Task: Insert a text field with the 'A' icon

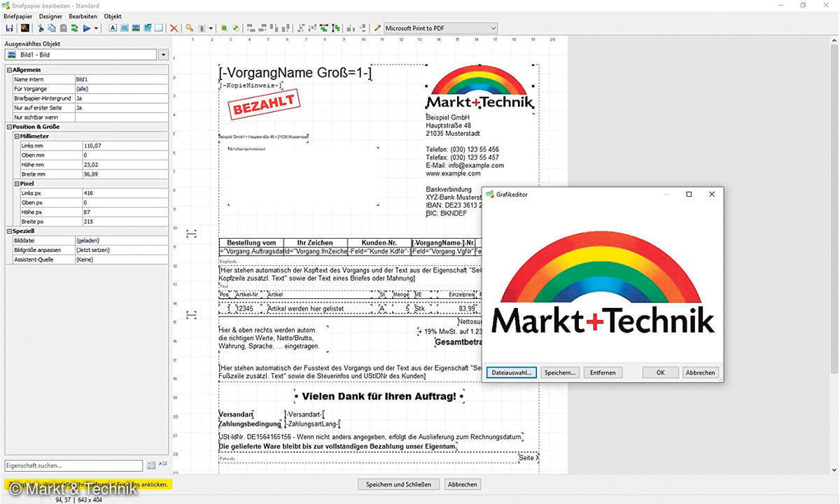Action: point(113,28)
